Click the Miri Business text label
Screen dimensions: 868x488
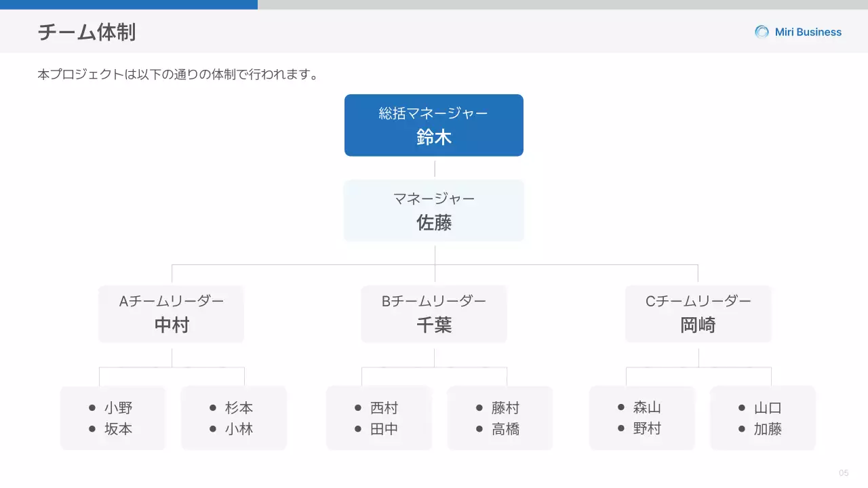click(807, 31)
